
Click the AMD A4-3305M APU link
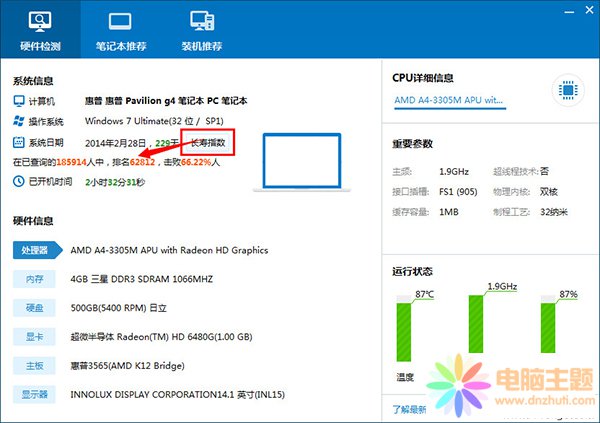[449, 100]
